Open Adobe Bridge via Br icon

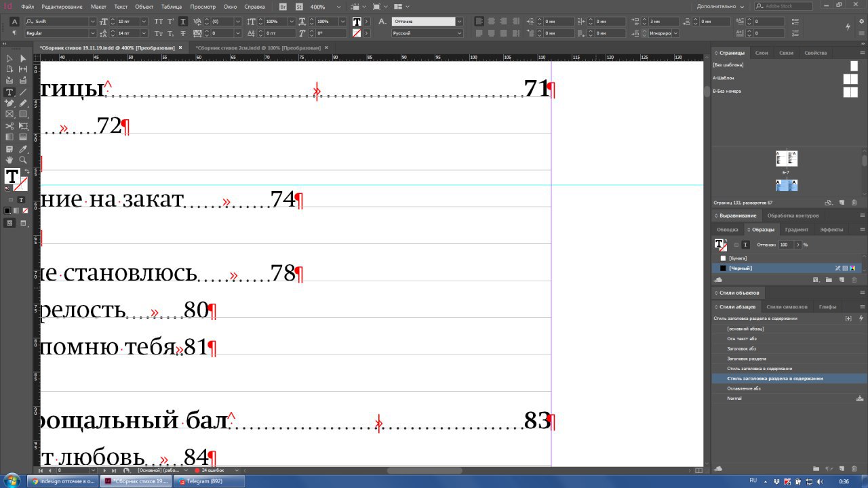click(283, 6)
